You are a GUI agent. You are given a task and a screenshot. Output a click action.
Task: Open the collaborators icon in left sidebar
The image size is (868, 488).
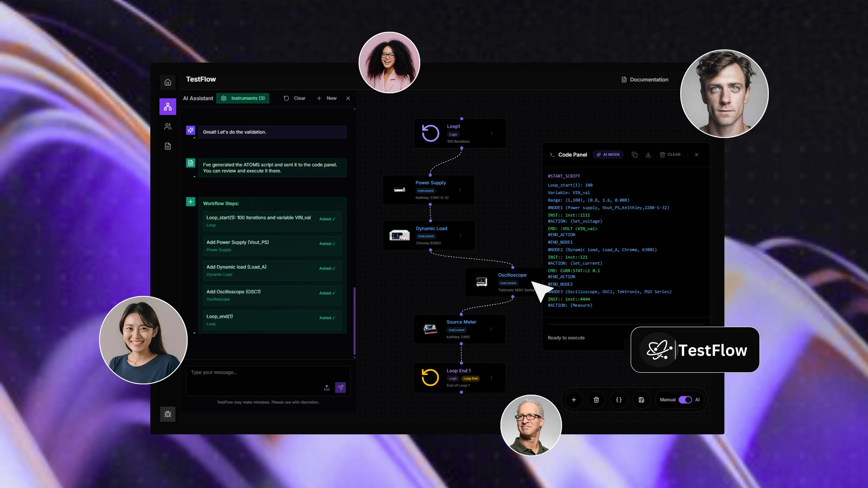point(167,126)
